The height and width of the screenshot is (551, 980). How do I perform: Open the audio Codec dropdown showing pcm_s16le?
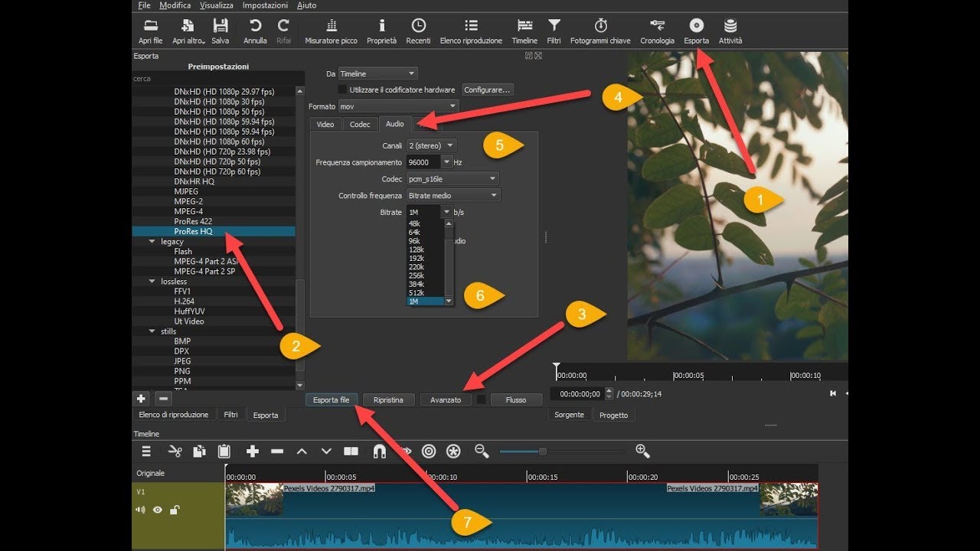tap(453, 178)
